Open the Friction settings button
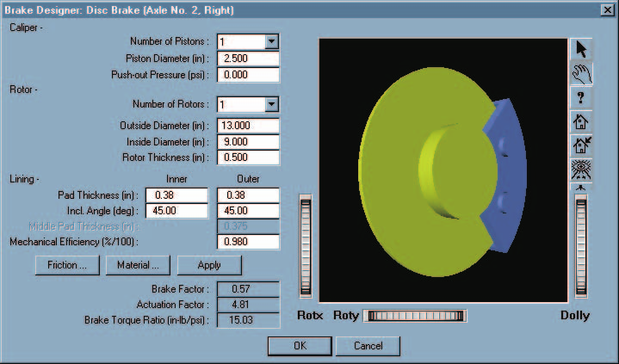 click(x=67, y=265)
